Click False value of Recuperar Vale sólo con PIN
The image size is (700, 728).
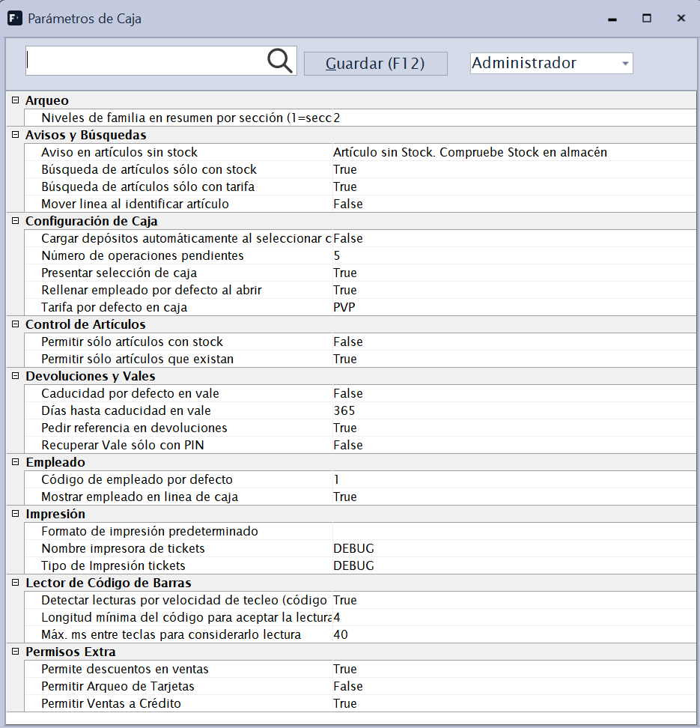347,445
